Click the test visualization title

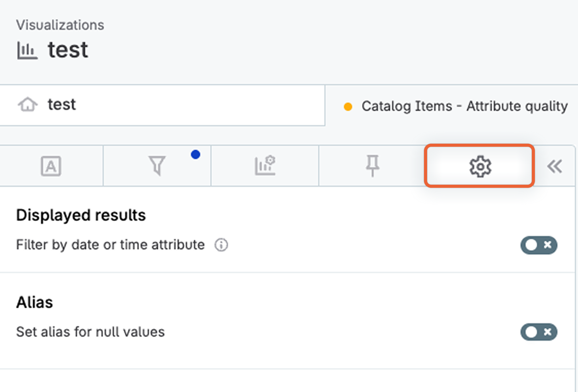[68, 49]
